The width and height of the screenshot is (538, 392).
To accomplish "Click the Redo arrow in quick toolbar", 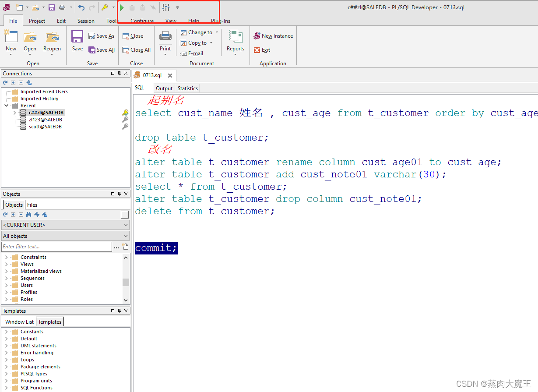I will 92,7.
